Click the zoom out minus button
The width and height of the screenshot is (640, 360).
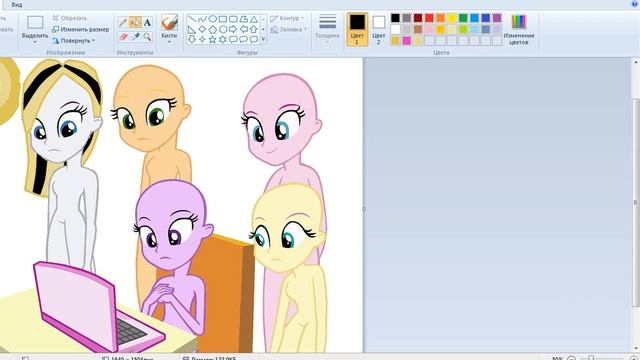coord(572,358)
